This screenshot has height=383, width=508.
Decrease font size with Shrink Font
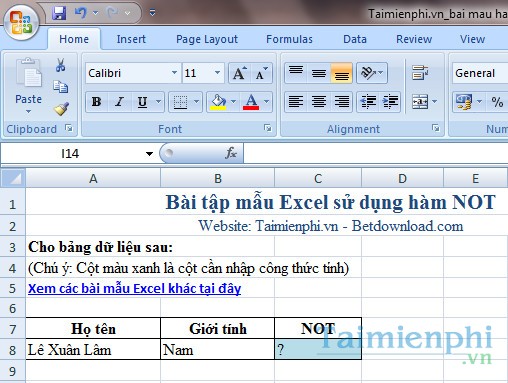[261, 73]
